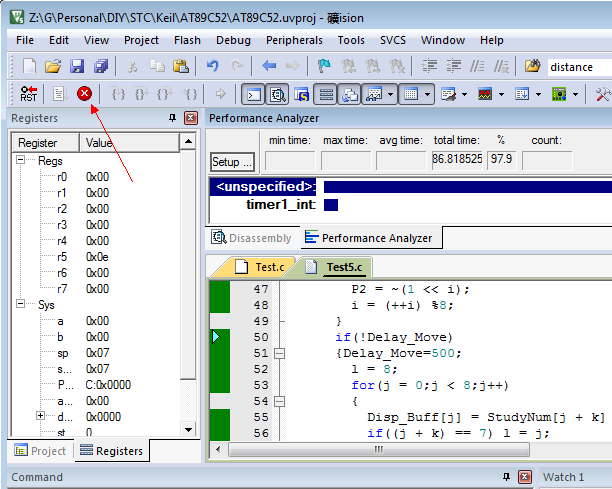Paste from clipboard icon
The image size is (612, 489).
point(181,66)
